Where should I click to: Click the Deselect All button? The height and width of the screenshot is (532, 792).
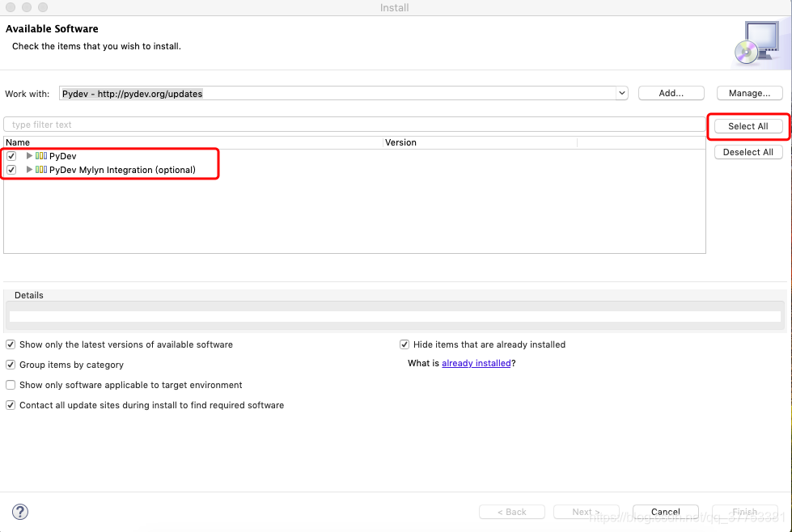[x=748, y=153]
